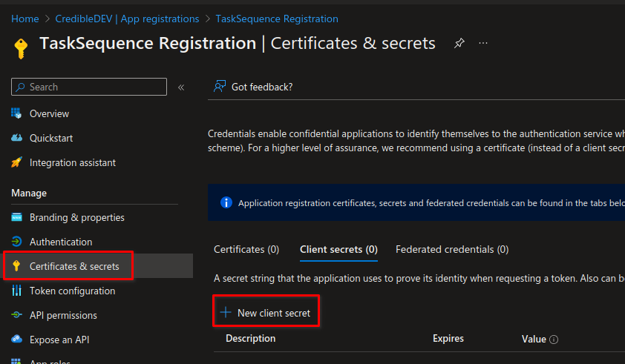
Task: Switch to the Client secrets (0) tab
Action: click(338, 249)
